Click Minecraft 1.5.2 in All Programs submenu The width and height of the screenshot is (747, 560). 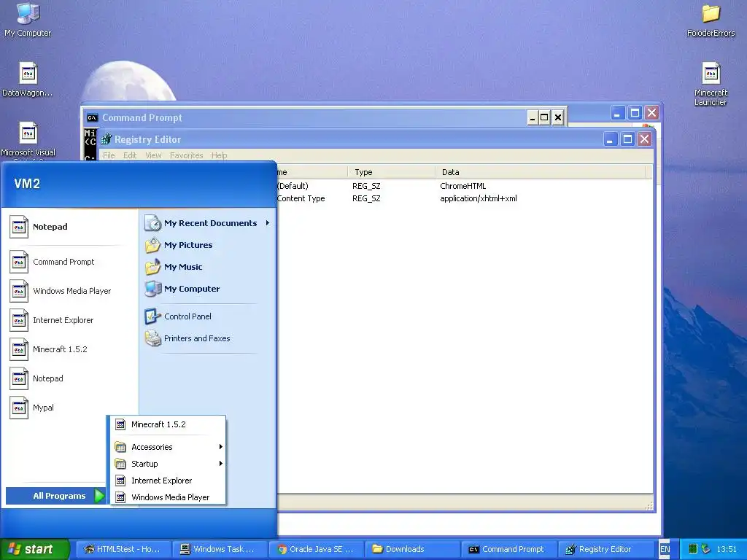click(x=158, y=425)
